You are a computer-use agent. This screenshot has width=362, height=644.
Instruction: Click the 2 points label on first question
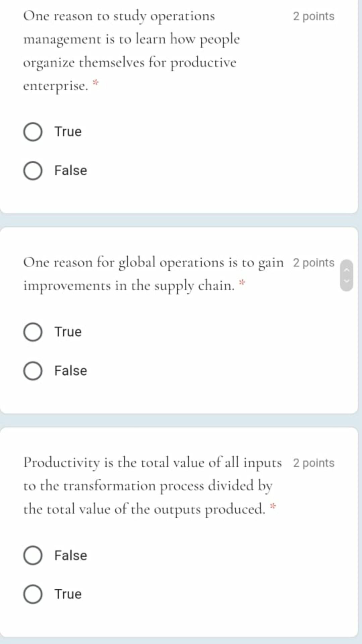point(313,16)
